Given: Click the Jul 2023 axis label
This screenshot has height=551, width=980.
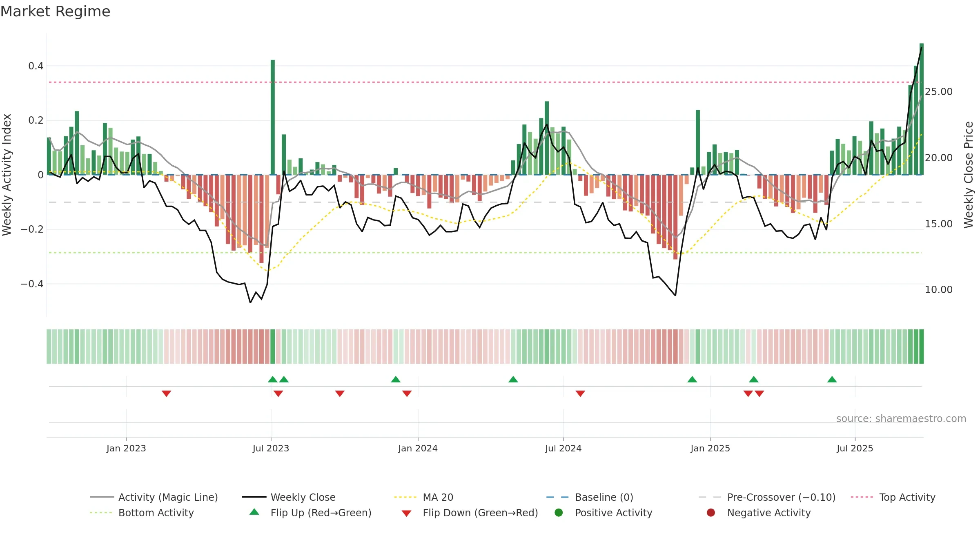Looking at the screenshot, I should click(271, 448).
